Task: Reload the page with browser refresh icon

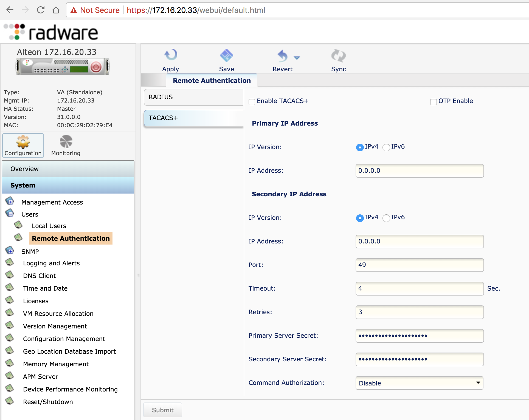Action: [x=41, y=10]
